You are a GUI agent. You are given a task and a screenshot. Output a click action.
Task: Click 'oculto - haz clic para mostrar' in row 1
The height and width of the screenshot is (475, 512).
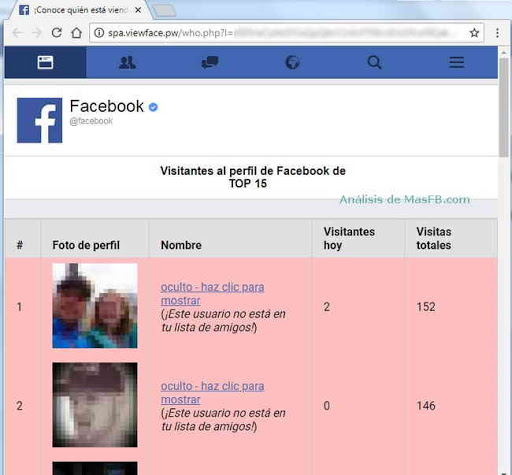[212, 294]
